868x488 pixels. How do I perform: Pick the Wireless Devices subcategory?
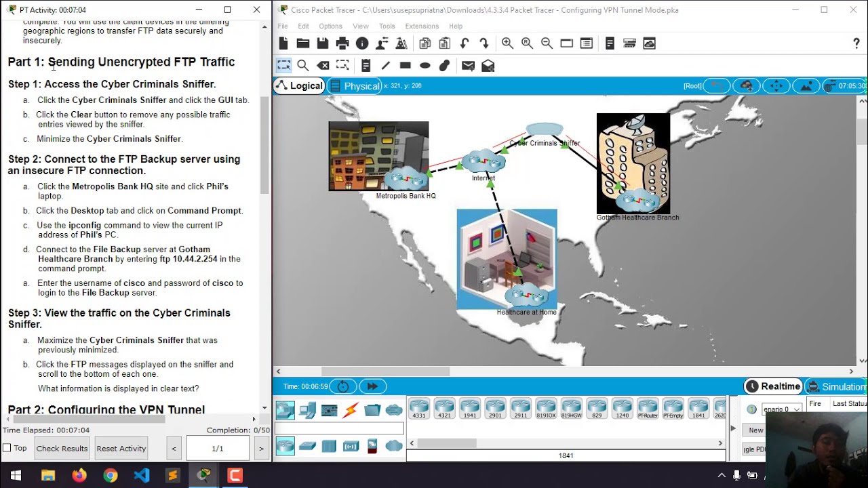[x=351, y=445]
